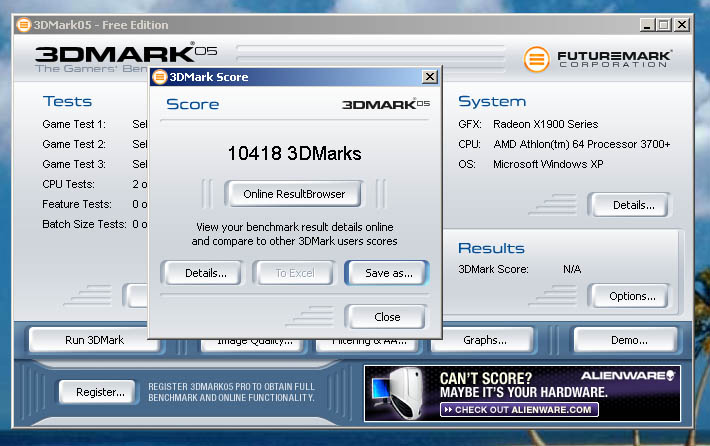Click the CPU Tests label
The height and width of the screenshot is (446, 710).
coord(68,184)
